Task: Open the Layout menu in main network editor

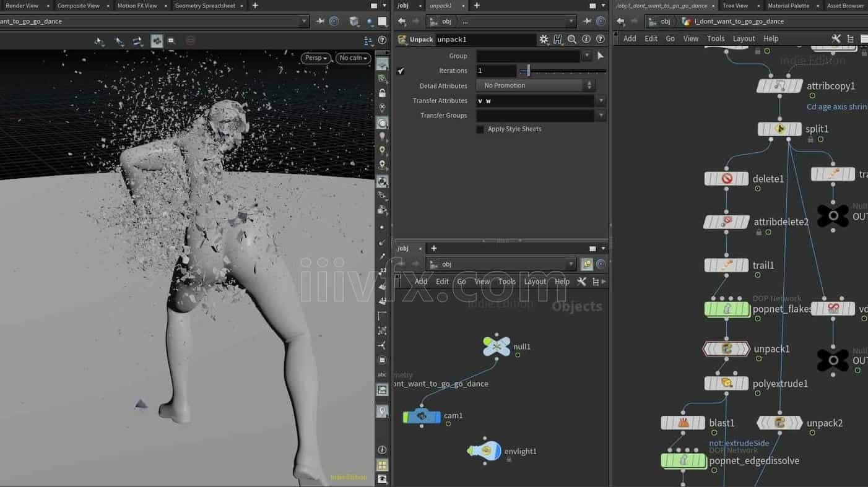Action: click(x=744, y=38)
